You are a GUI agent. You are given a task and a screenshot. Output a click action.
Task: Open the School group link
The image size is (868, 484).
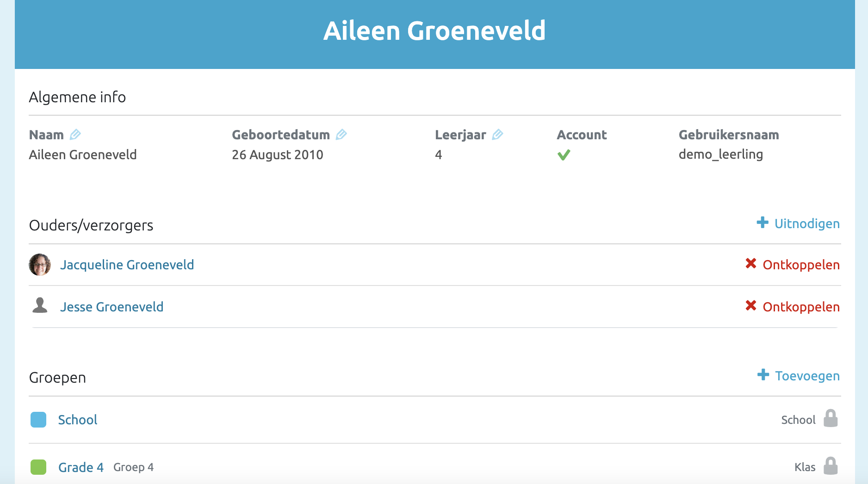tap(77, 420)
